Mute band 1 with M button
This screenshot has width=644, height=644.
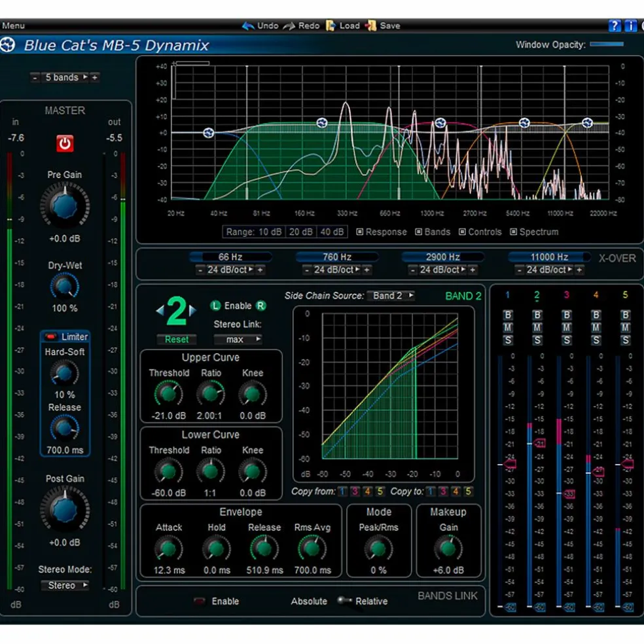pyautogui.click(x=508, y=328)
